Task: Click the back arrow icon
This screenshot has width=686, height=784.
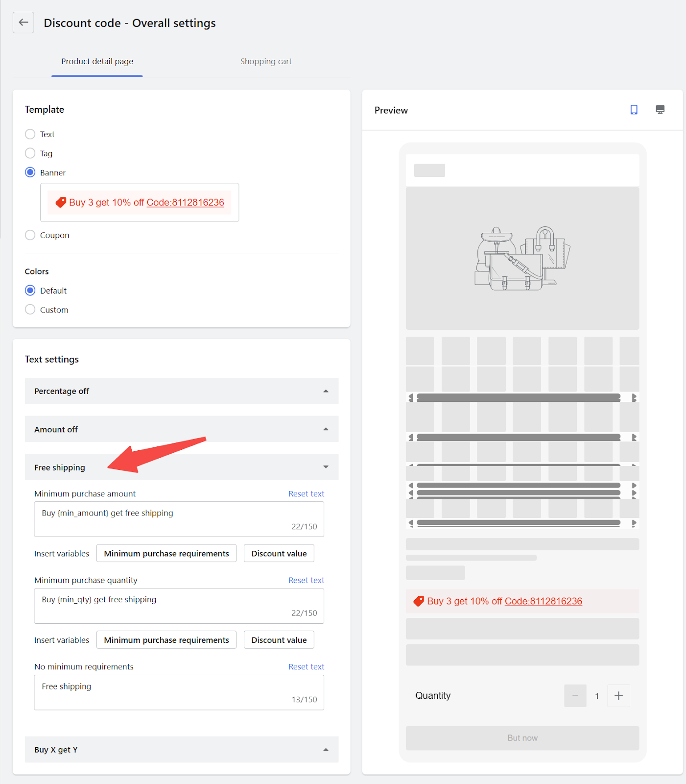Action: 24,23
